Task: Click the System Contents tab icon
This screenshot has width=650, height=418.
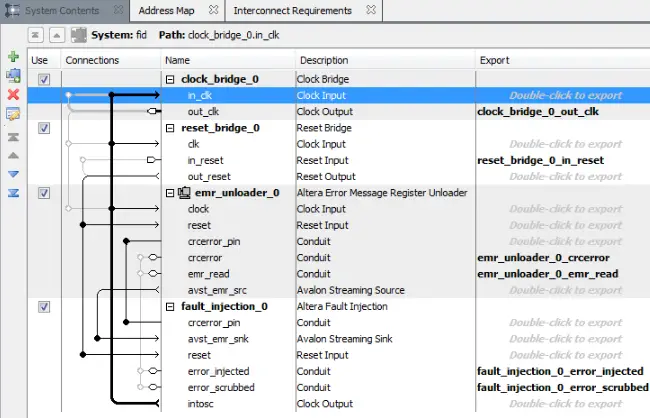Action: pyautogui.click(x=12, y=10)
